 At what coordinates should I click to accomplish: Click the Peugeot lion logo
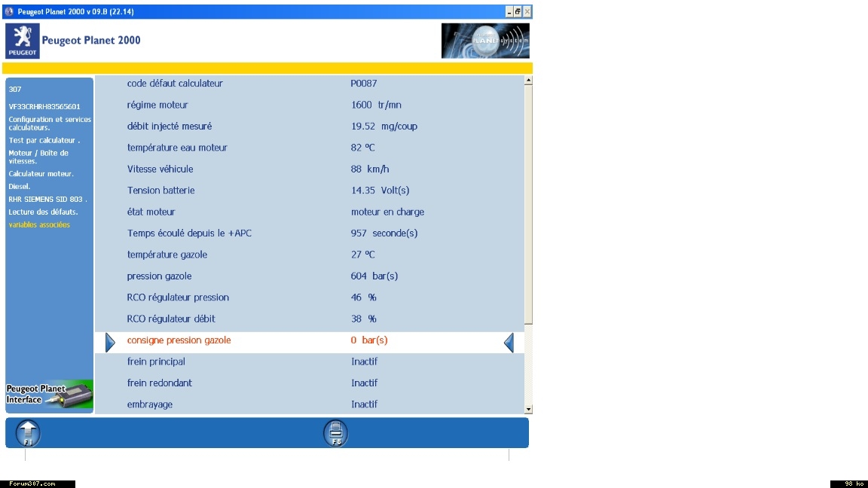coord(22,41)
